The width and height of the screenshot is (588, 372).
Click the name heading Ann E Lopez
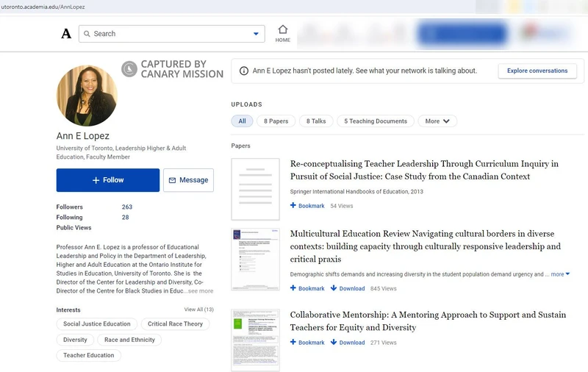pos(83,136)
